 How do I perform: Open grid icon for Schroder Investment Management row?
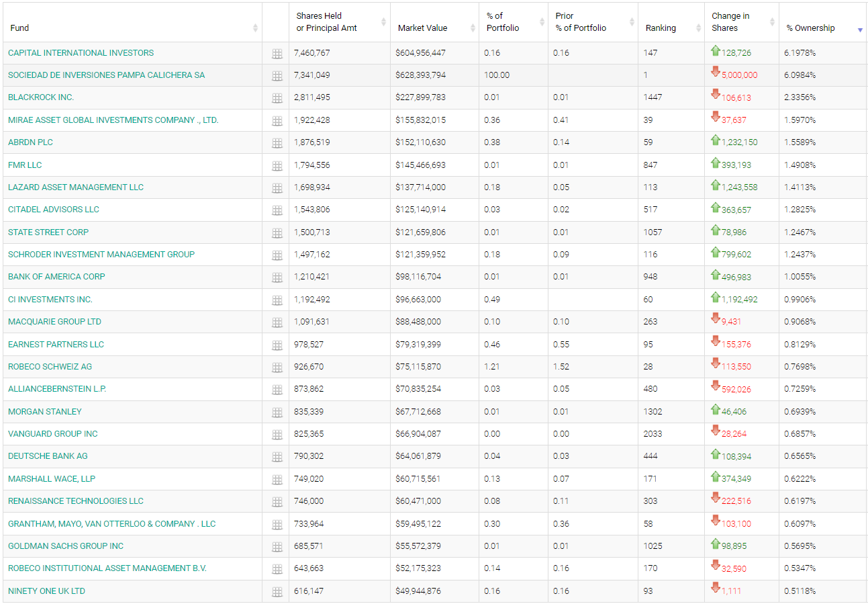[x=277, y=255]
